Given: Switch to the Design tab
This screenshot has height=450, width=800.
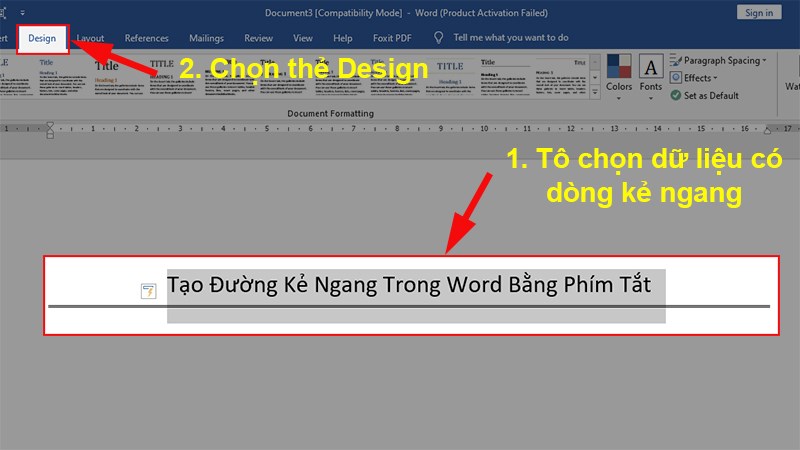Looking at the screenshot, I should pyautogui.click(x=42, y=38).
